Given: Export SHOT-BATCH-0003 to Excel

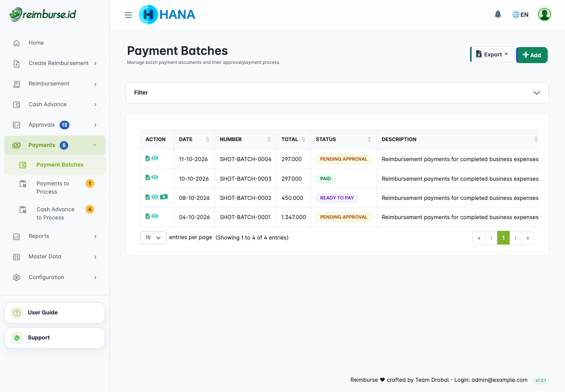Looking at the screenshot, I should coord(148,178).
